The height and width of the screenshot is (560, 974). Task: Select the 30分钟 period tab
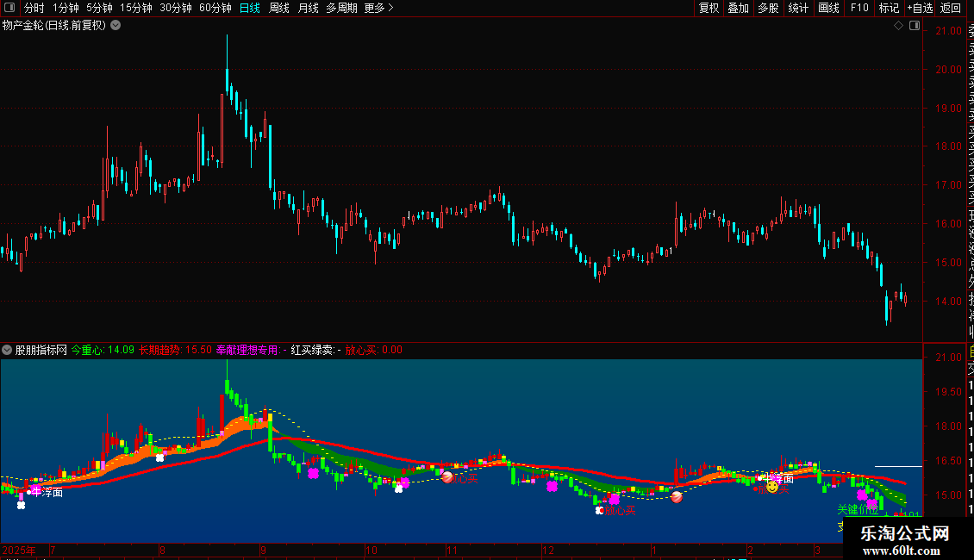[176, 8]
